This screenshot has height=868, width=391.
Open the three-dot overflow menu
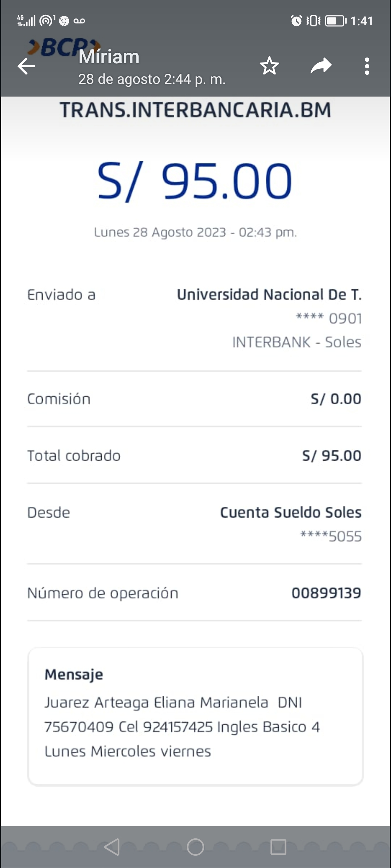tap(367, 66)
